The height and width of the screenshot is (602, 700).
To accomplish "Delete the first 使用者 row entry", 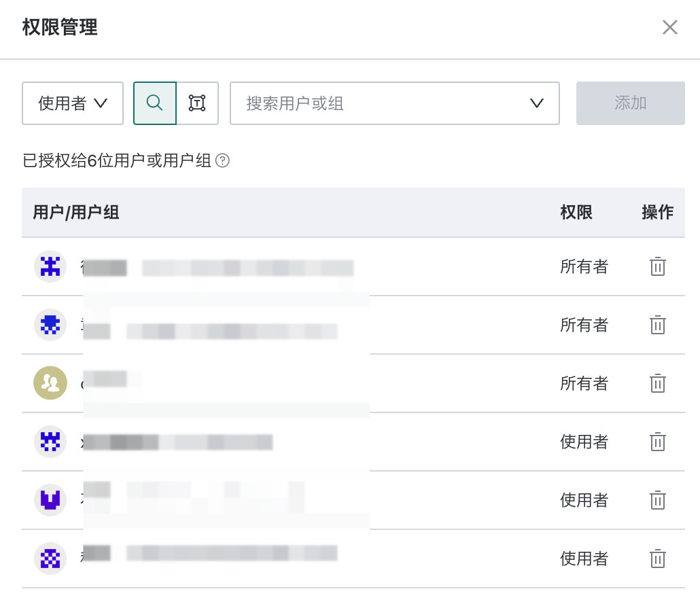I will [x=658, y=442].
